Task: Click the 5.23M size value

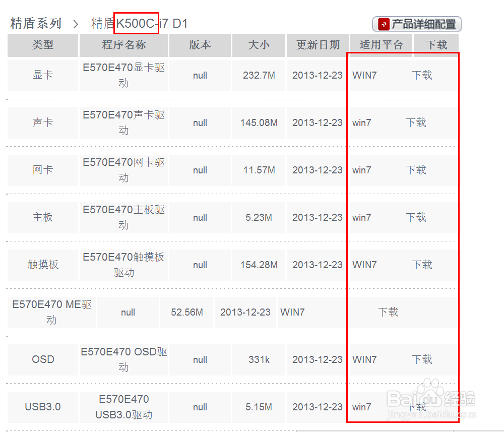Action: (259, 217)
